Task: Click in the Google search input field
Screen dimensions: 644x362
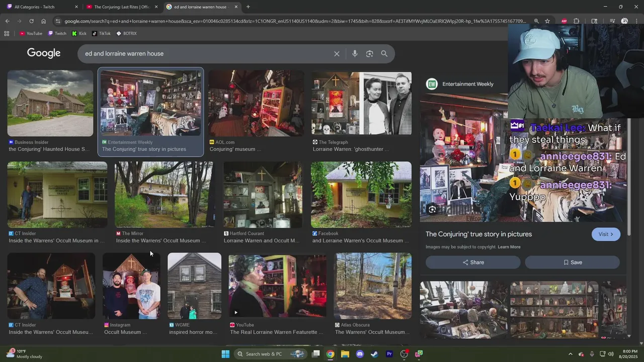Action: point(206,54)
